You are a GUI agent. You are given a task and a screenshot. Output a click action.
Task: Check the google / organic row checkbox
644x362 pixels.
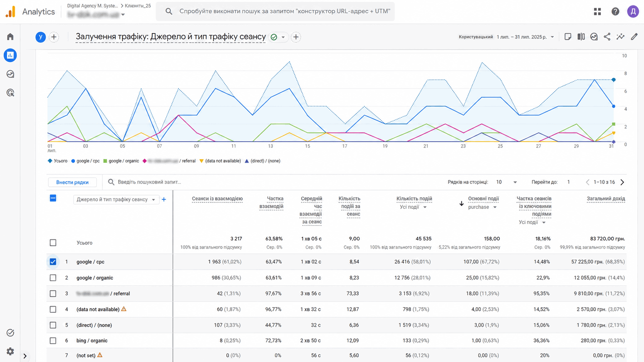(x=53, y=278)
